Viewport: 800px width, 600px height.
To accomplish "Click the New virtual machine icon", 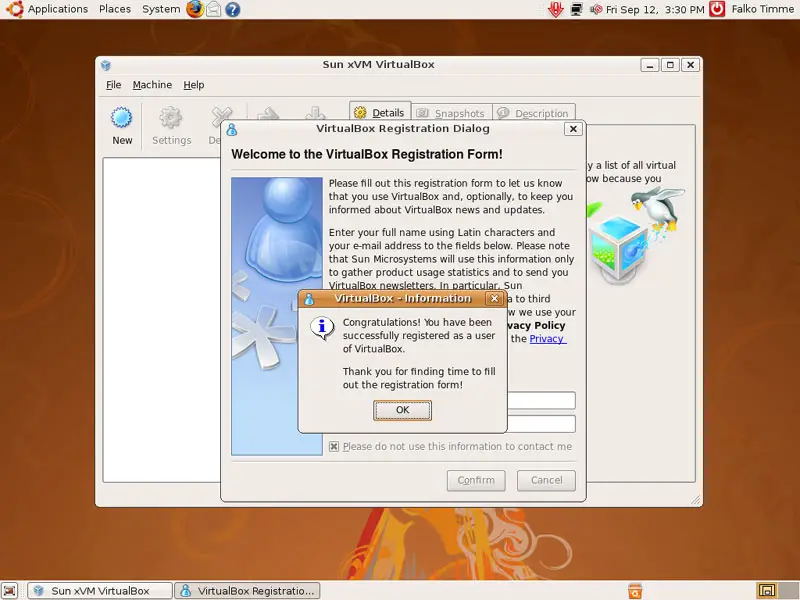I will tap(122, 126).
